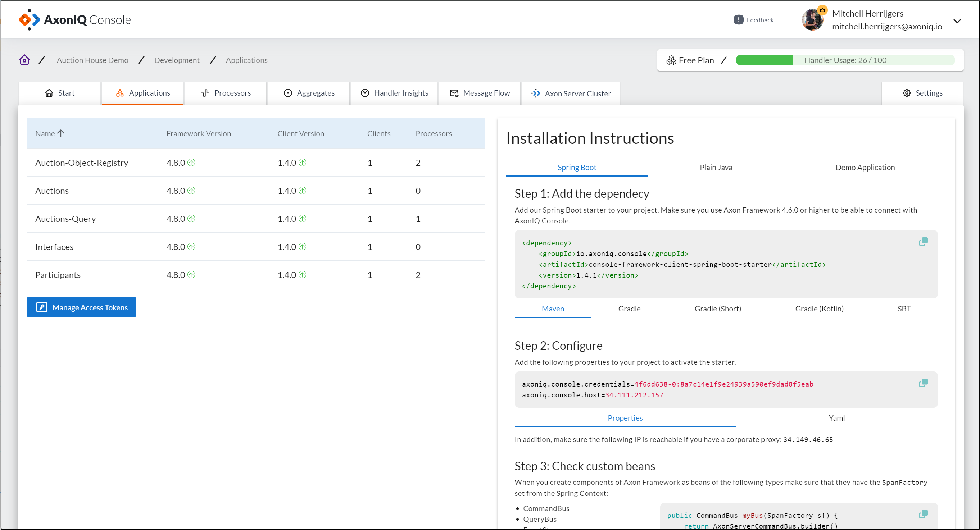980x530 pixels.
Task: Click framework upgrade icon for Auctions-Query
Action: [x=191, y=219]
